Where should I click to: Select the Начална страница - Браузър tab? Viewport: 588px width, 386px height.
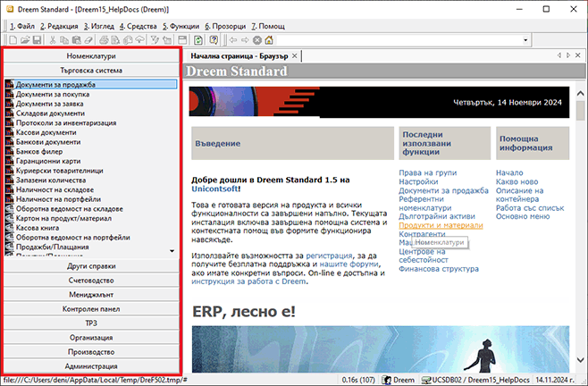239,56
